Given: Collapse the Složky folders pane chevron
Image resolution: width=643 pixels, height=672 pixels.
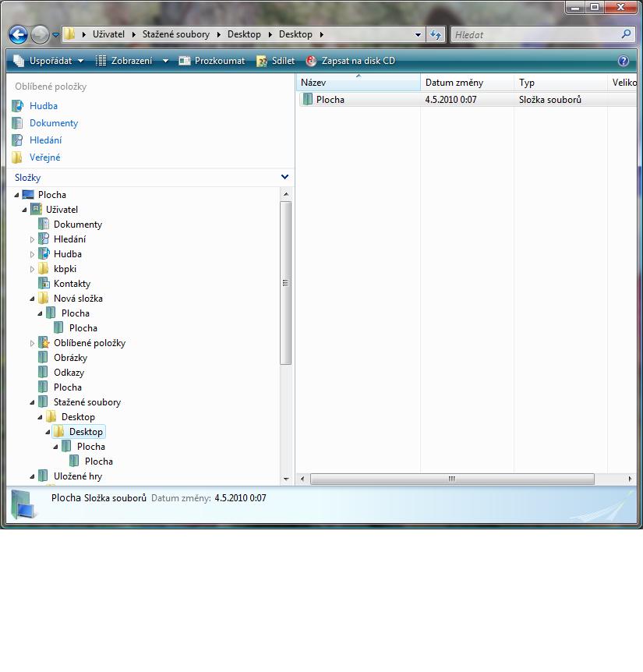Looking at the screenshot, I should click(285, 177).
